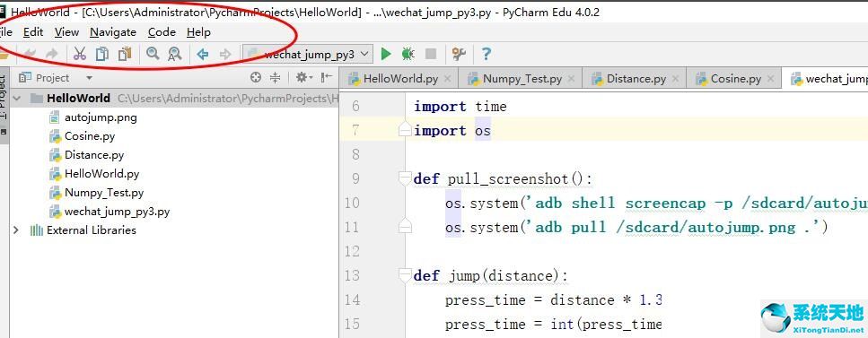Open Replace with magnifier-A icon
The height and width of the screenshot is (338, 868).
pyautogui.click(x=175, y=54)
